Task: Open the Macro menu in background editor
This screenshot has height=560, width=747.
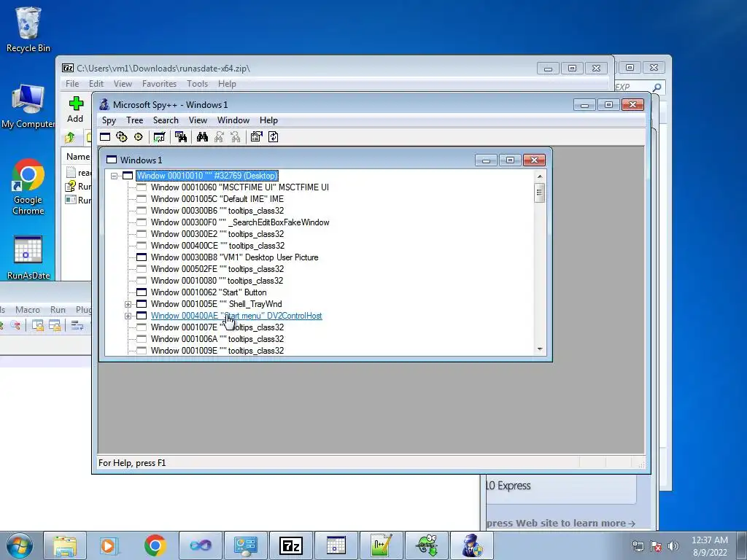Action: (x=28, y=309)
